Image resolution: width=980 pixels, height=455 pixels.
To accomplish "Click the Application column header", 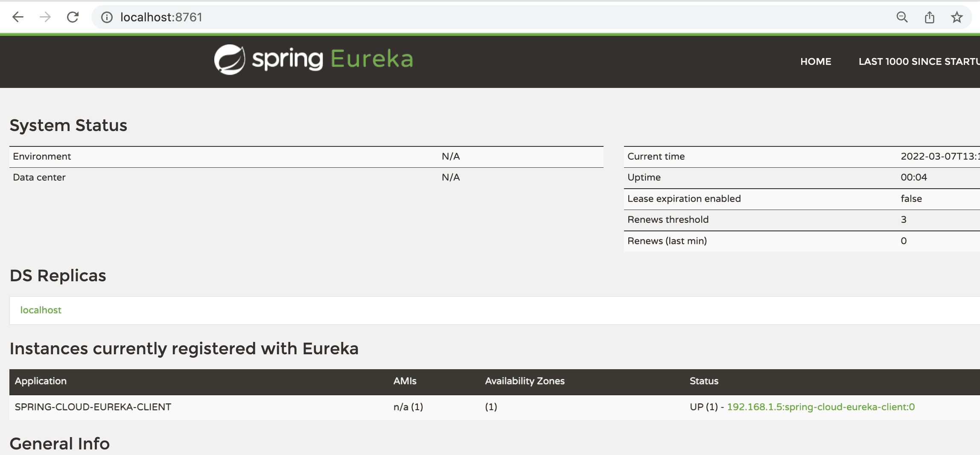I will tap(41, 381).
